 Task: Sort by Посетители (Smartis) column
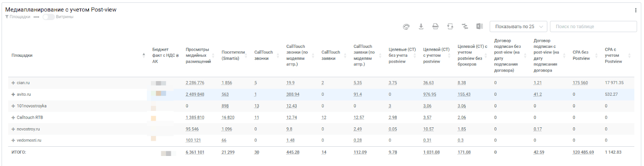(233, 55)
